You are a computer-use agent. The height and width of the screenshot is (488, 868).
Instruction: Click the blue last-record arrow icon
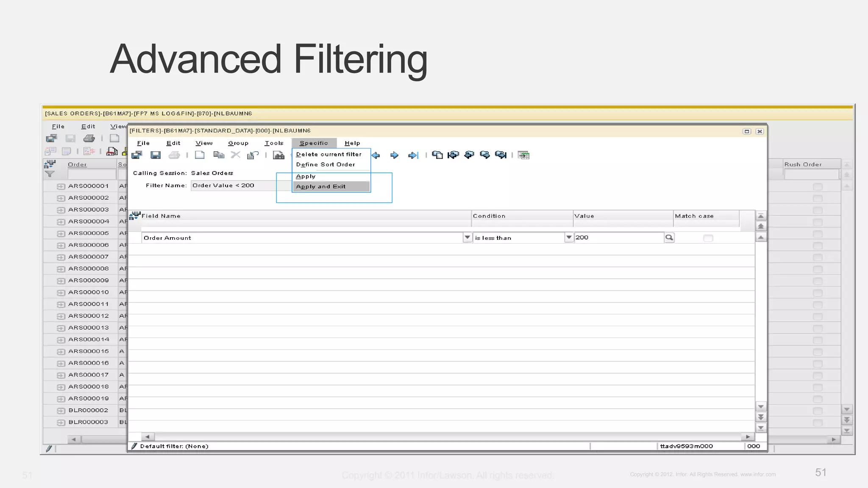[413, 155]
